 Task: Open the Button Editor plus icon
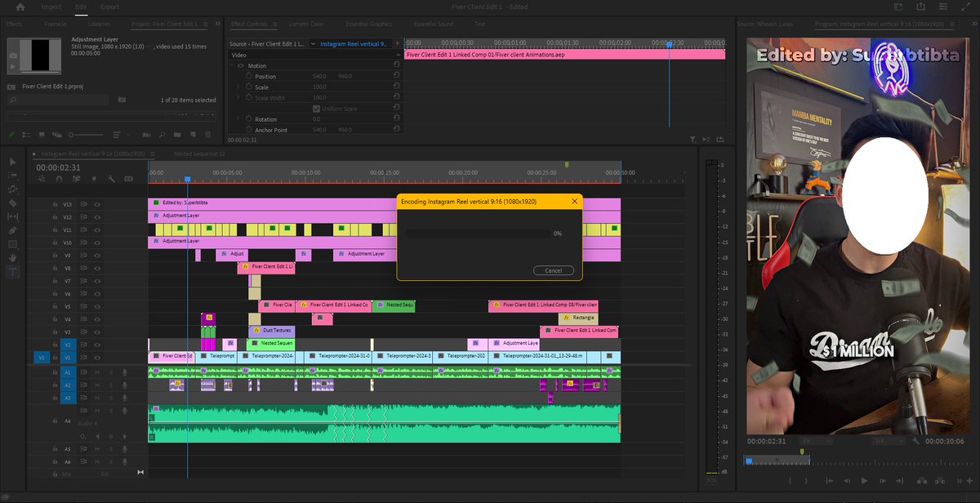[x=969, y=481]
